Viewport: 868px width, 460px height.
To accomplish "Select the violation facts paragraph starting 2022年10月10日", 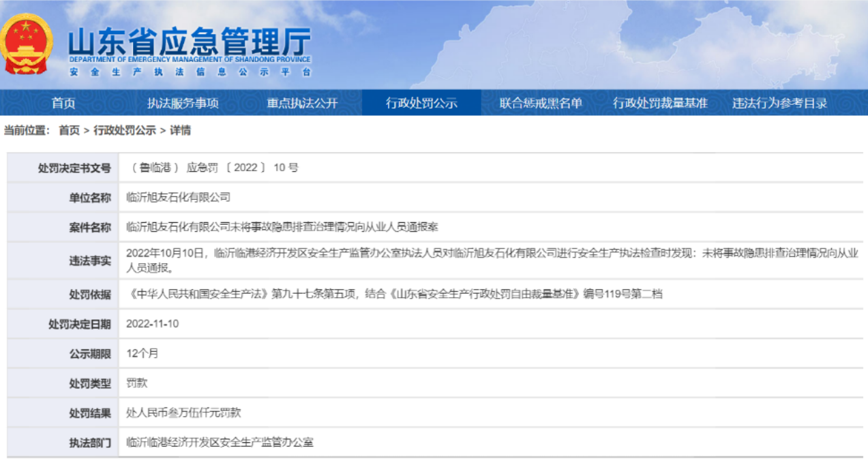I will [x=492, y=260].
